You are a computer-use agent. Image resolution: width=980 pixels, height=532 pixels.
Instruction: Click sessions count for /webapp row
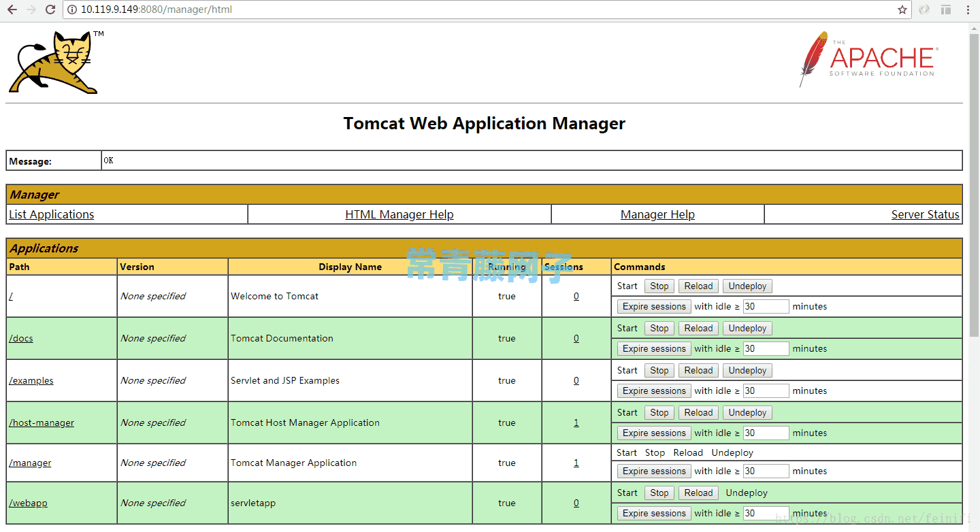[576, 503]
